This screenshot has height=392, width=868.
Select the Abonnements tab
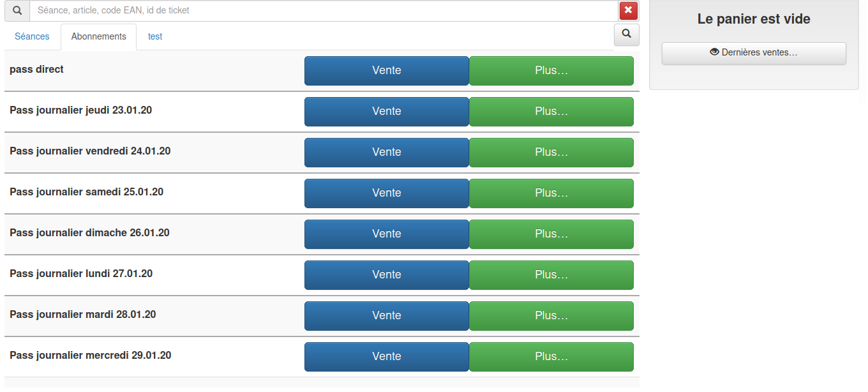pyautogui.click(x=99, y=37)
